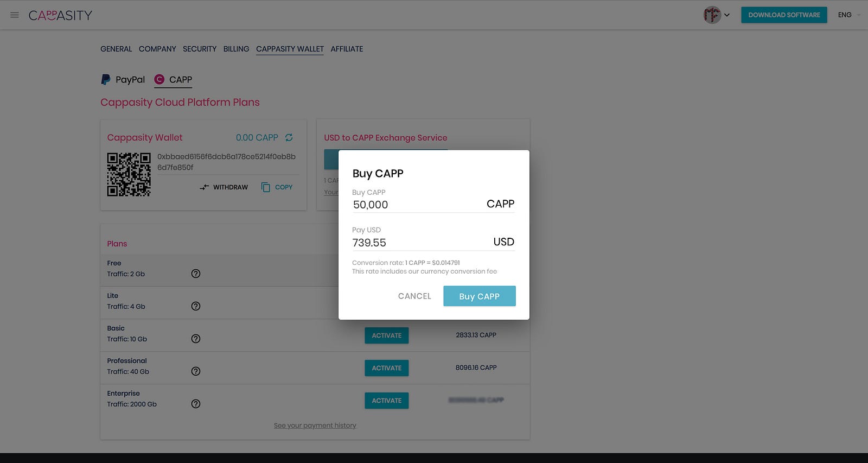Open the Billing tab
Screen dimensions: 868x463
236,49
